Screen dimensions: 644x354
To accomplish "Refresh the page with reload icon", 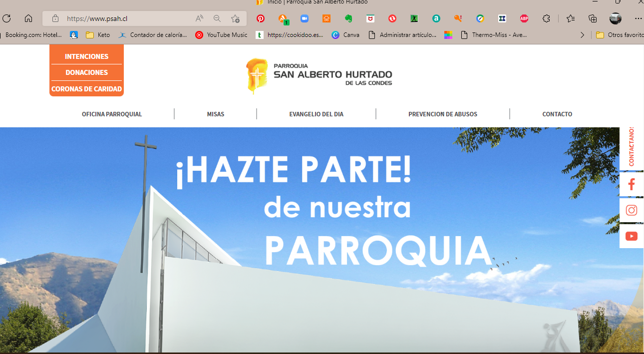I will pos(6,18).
